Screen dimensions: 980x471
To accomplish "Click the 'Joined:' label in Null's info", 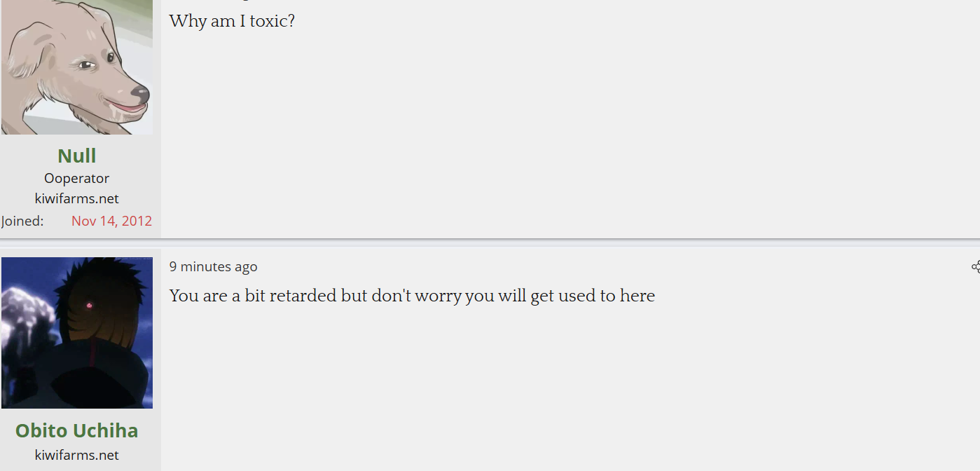I will [22, 221].
